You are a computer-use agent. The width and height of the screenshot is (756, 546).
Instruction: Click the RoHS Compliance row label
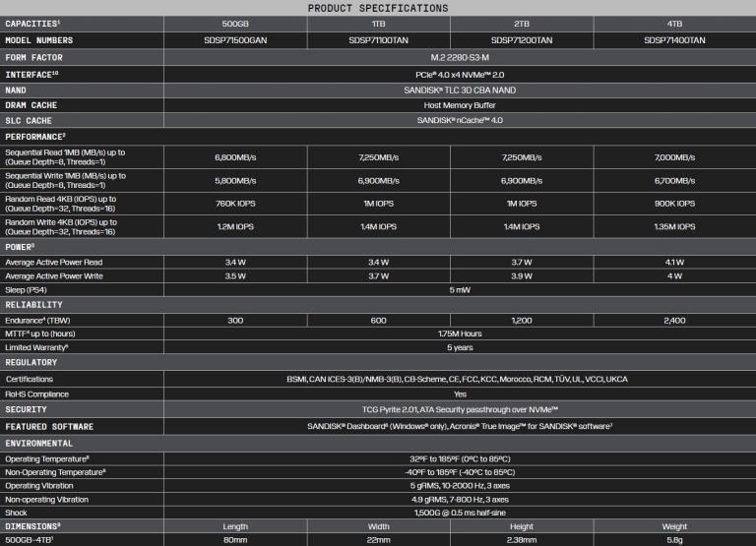click(37, 394)
